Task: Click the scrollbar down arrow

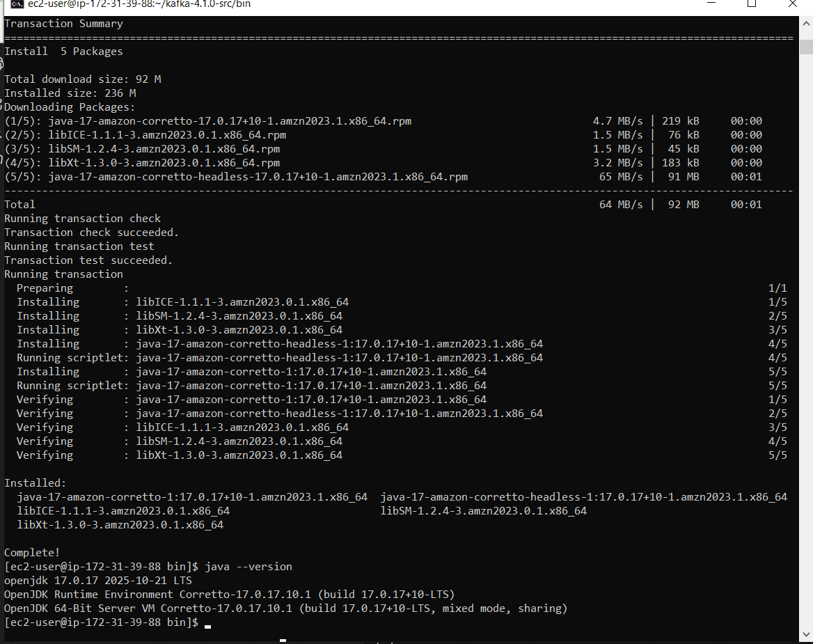Action: pyautogui.click(x=806, y=634)
